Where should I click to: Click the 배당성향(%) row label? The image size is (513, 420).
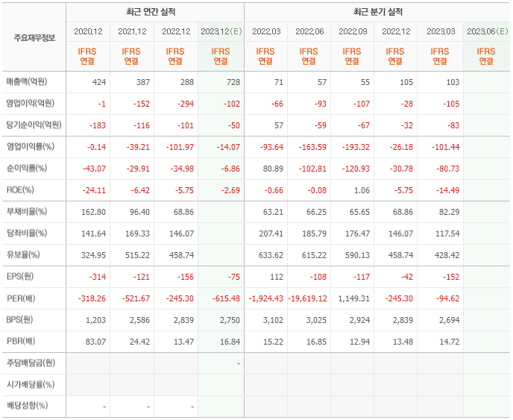click(x=27, y=406)
